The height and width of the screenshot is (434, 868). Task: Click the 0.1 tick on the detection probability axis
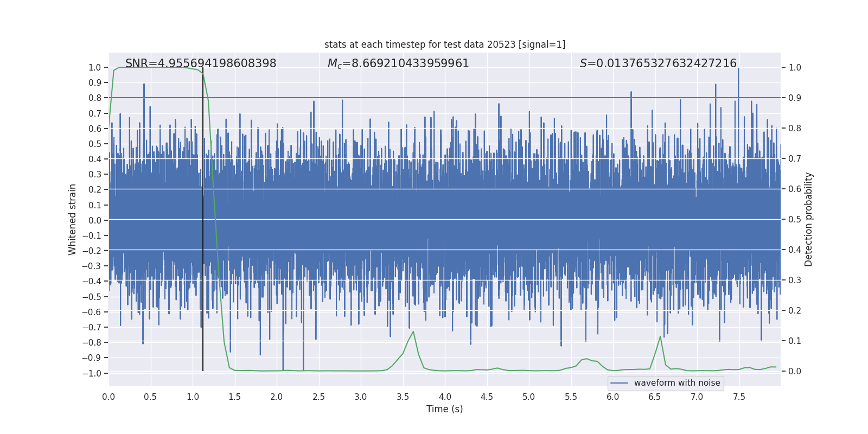coord(795,341)
